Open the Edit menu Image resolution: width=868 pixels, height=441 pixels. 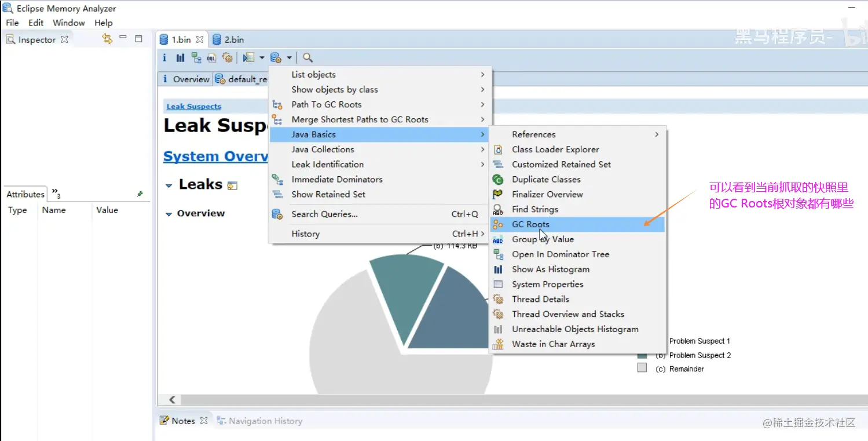36,23
